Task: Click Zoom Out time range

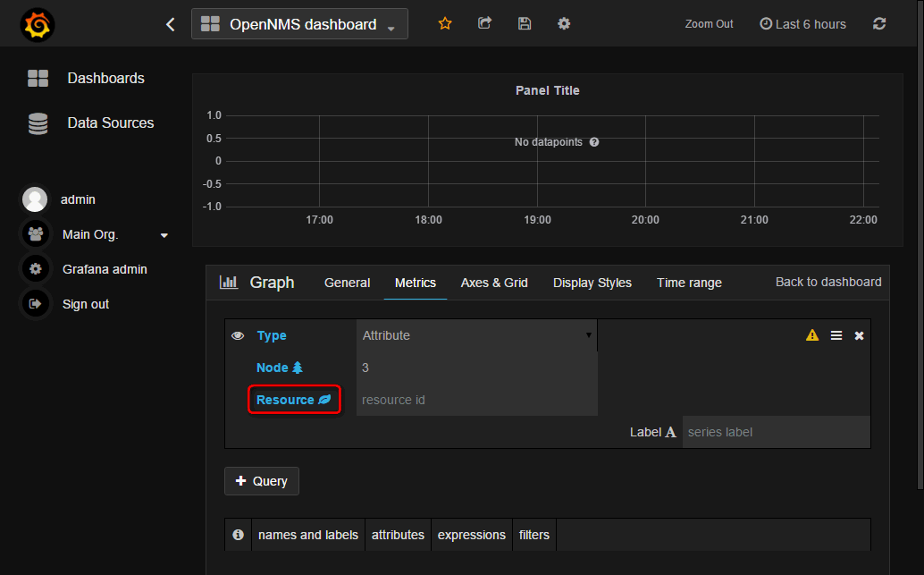Action: tap(709, 24)
